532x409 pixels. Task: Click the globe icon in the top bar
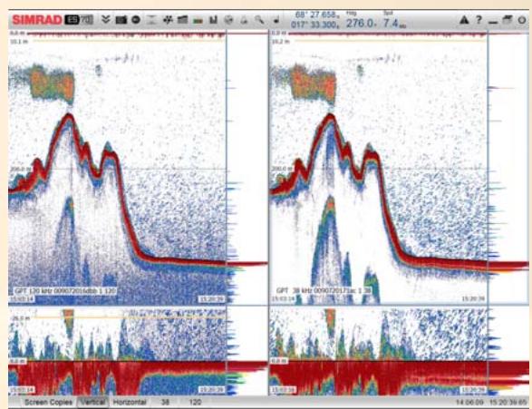click(229, 20)
